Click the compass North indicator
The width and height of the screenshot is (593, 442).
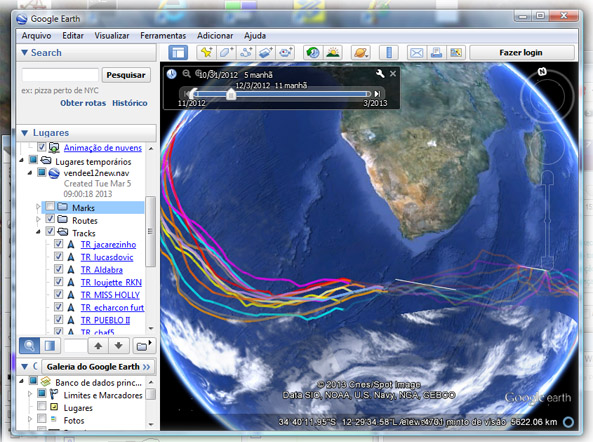[x=542, y=71]
